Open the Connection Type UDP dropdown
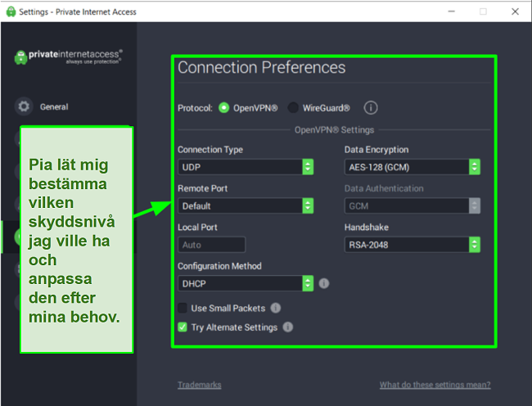Image resolution: width=532 pixels, height=406 pixels. 246,167
